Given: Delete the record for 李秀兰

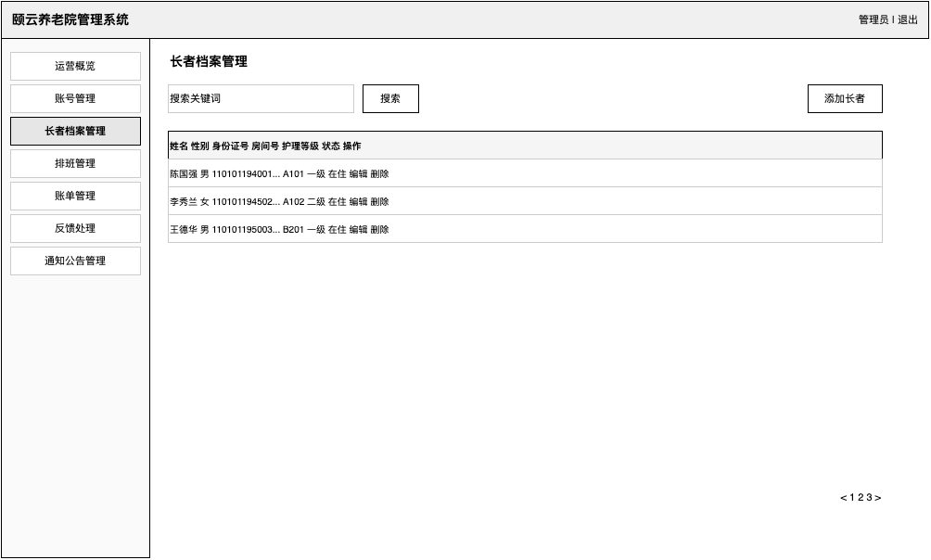Looking at the screenshot, I should (381, 201).
